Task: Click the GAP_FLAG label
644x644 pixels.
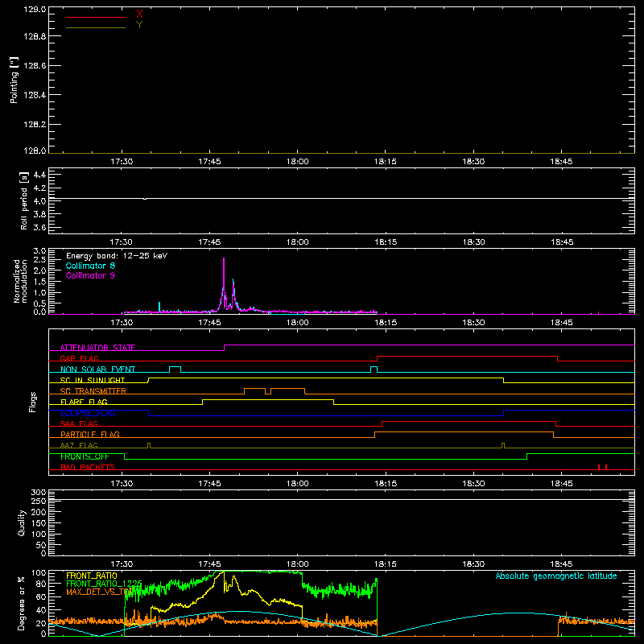Action: pos(79,358)
